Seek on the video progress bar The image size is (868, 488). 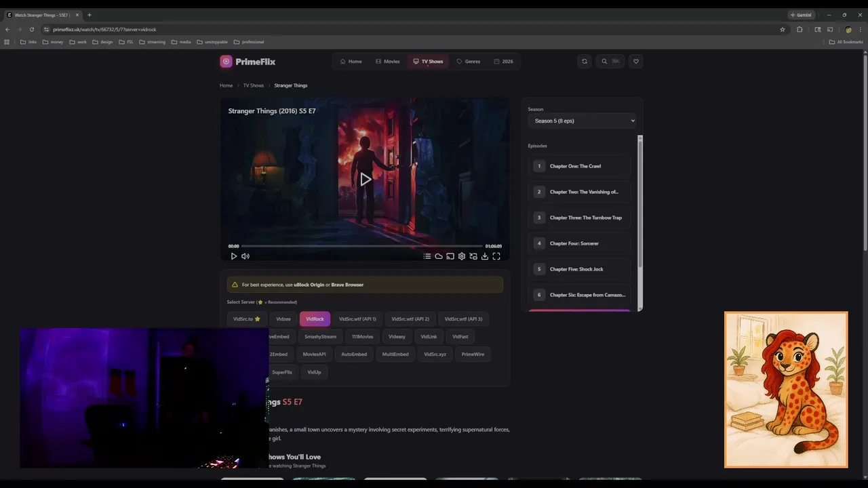pos(362,246)
